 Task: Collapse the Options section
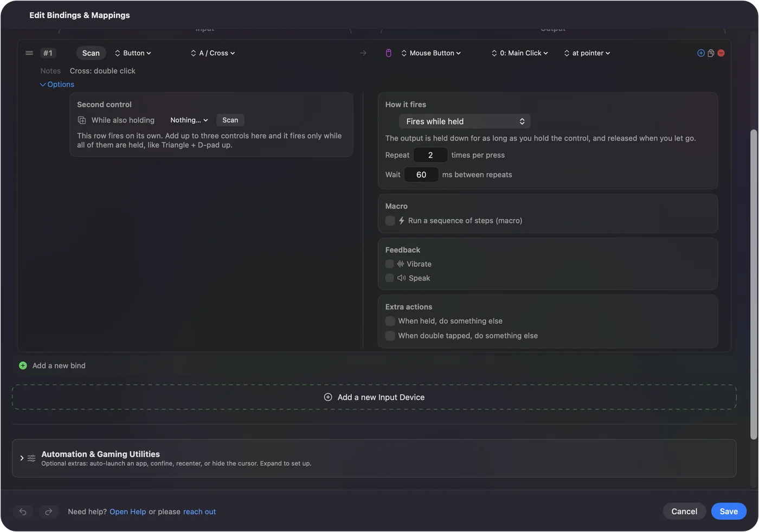[57, 85]
